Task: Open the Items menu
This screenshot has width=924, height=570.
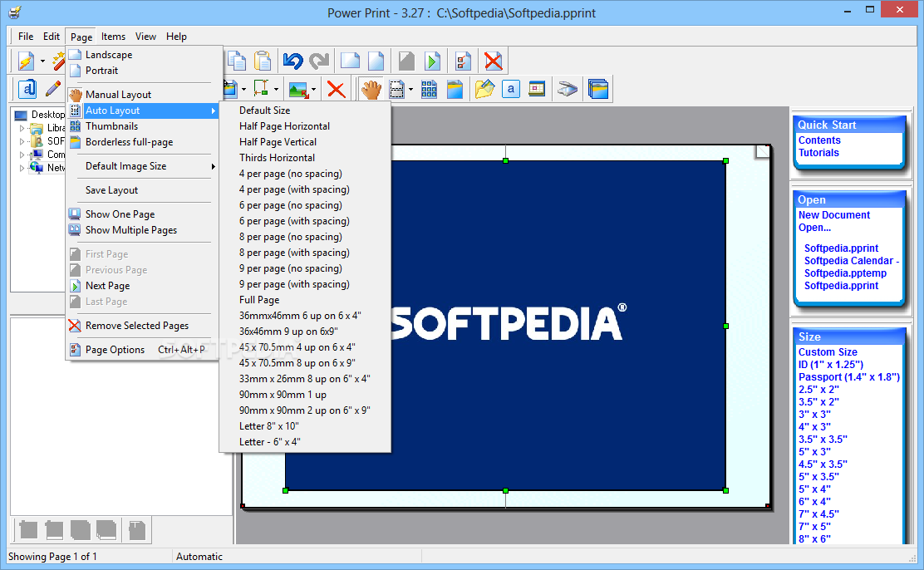Action: (x=113, y=37)
